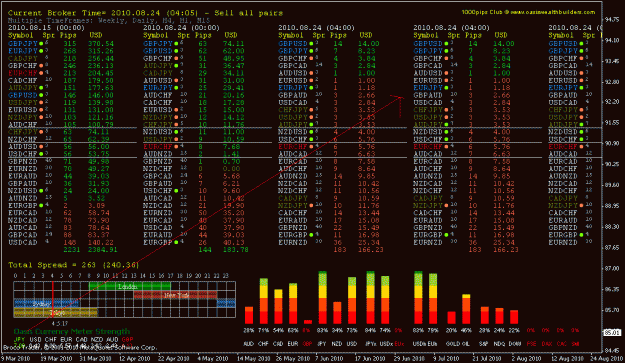Open the 1000pips Club oasiswealthbuilders.com link
The width and height of the screenshot is (625, 363).
[528, 12]
